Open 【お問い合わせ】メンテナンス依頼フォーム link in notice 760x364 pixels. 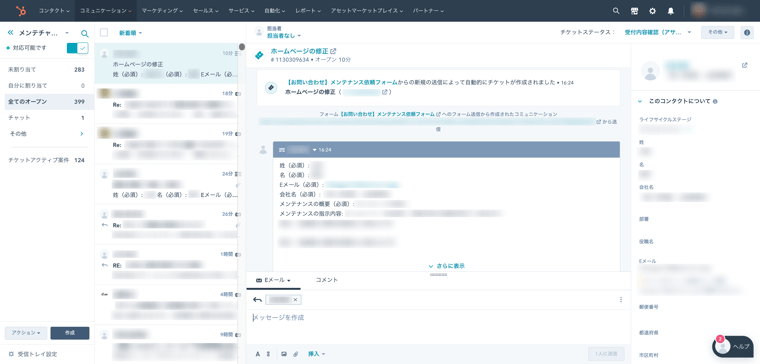[x=342, y=82]
